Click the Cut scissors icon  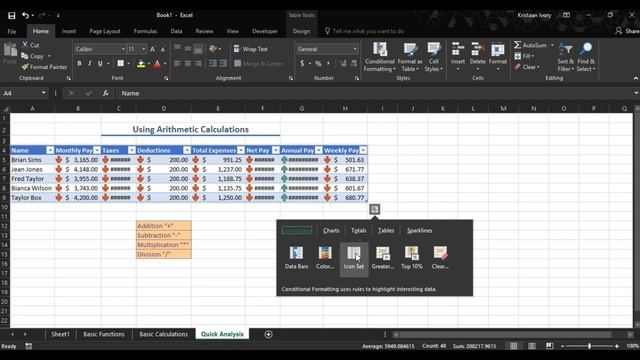pos(25,45)
